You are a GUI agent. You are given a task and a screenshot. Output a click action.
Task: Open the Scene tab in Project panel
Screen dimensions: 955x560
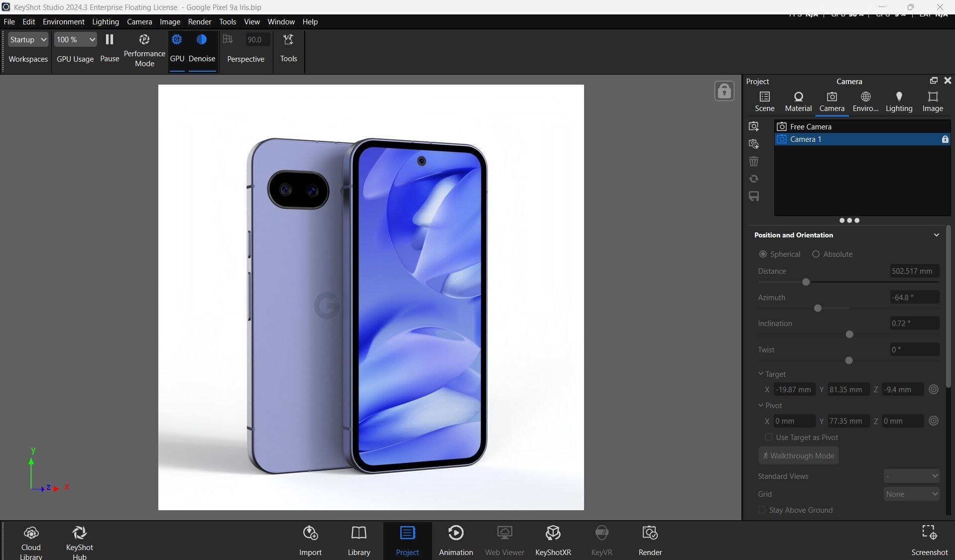pyautogui.click(x=764, y=102)
